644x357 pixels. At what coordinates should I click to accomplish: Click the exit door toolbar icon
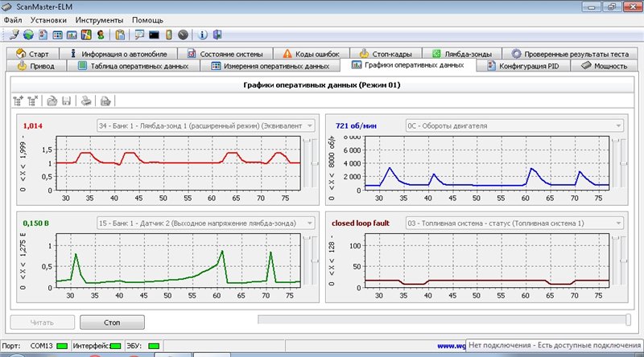pos(217,35)
